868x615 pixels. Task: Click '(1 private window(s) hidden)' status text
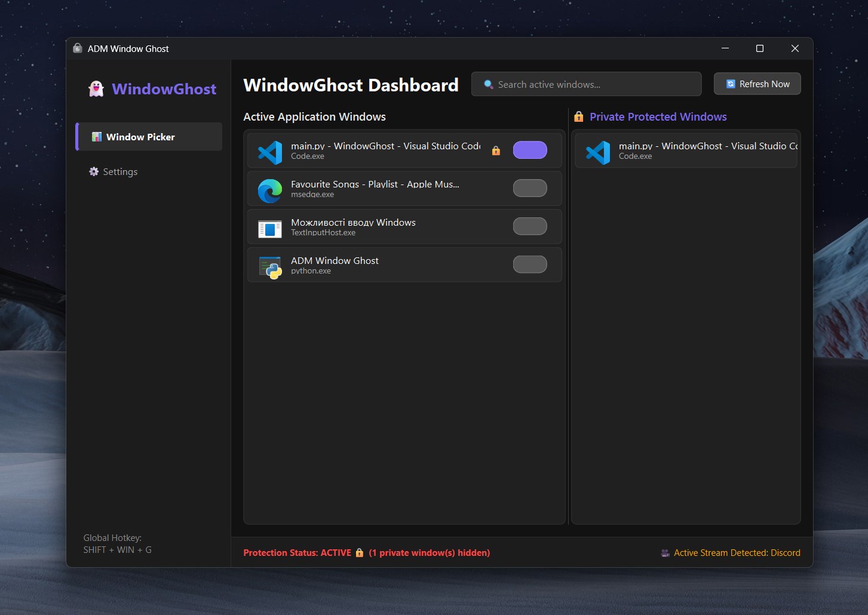[430, 553]
